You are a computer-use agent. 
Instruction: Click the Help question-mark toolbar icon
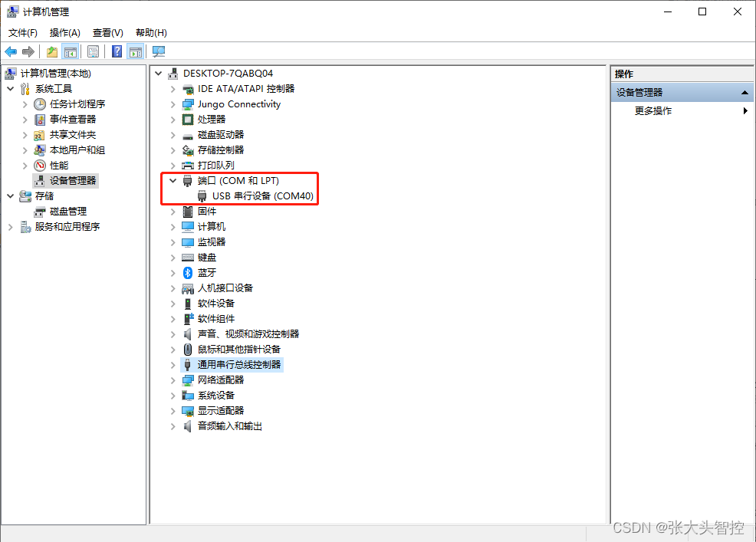point(116,51)
